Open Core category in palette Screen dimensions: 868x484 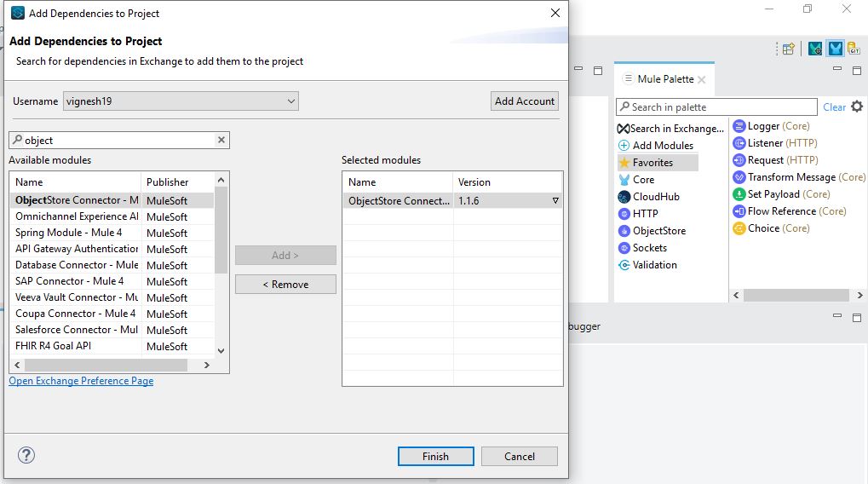pos(636,180)
